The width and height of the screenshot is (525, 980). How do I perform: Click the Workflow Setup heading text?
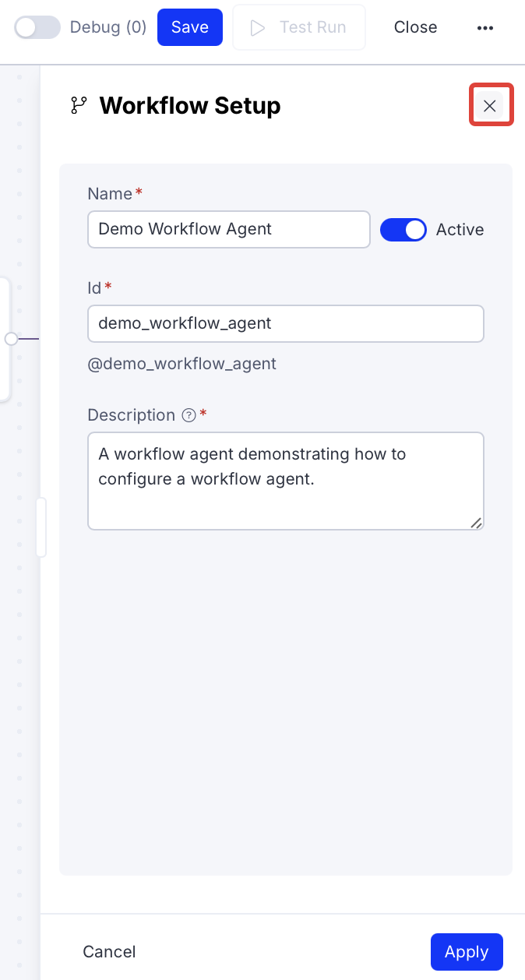point(190,106)
